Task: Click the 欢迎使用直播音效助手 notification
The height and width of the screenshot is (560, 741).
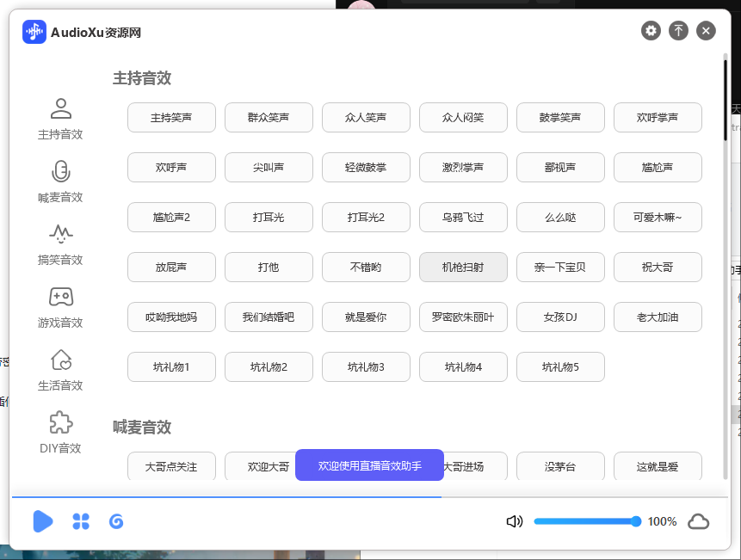Action: pyautogui.click(x=369, y=465)
